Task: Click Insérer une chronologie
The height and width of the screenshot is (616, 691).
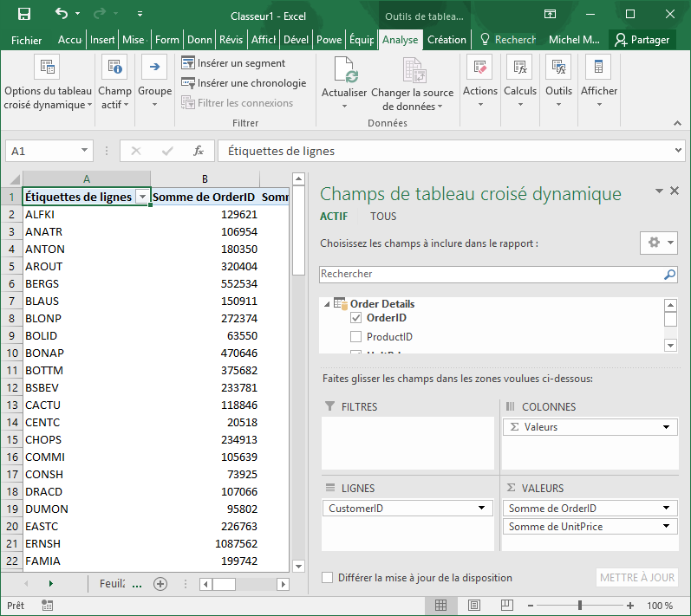Action: (x=243, y=83)
